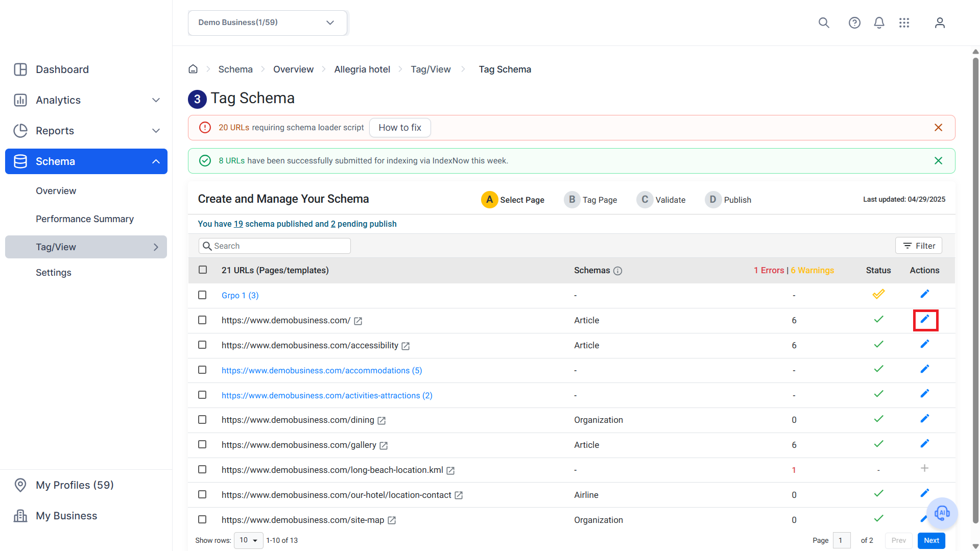Screen dimensions: 980x551
Task: Expand the Tag/View submenu arrow
Action: click(156, 247)
